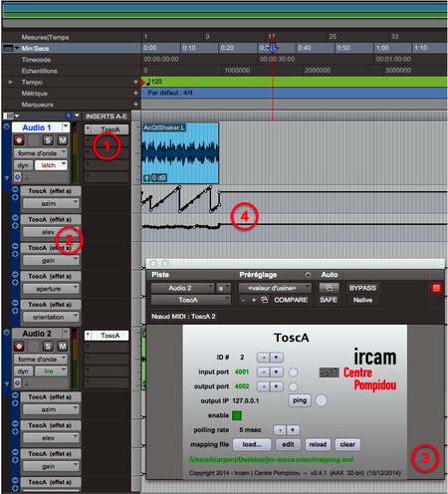
Task: Add a meter change with Métrique plus icon
Action: (x=135, y=93)
